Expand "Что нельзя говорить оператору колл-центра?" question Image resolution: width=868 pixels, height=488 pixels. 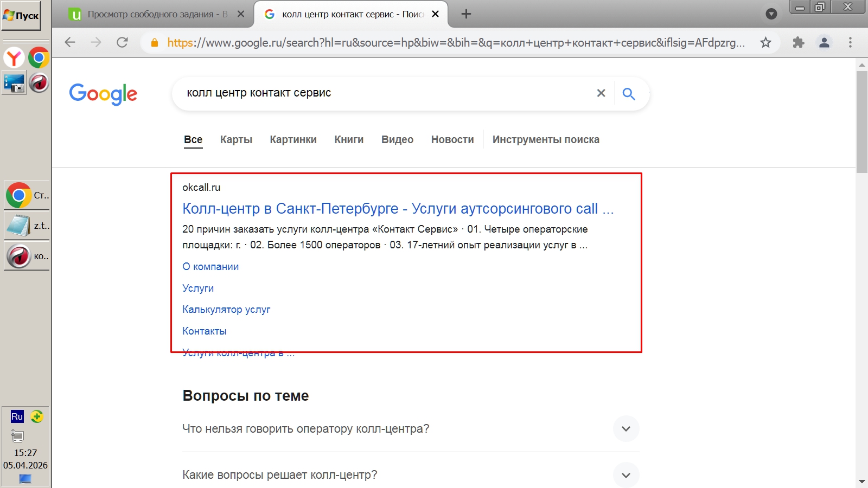(x=626, y=429)
